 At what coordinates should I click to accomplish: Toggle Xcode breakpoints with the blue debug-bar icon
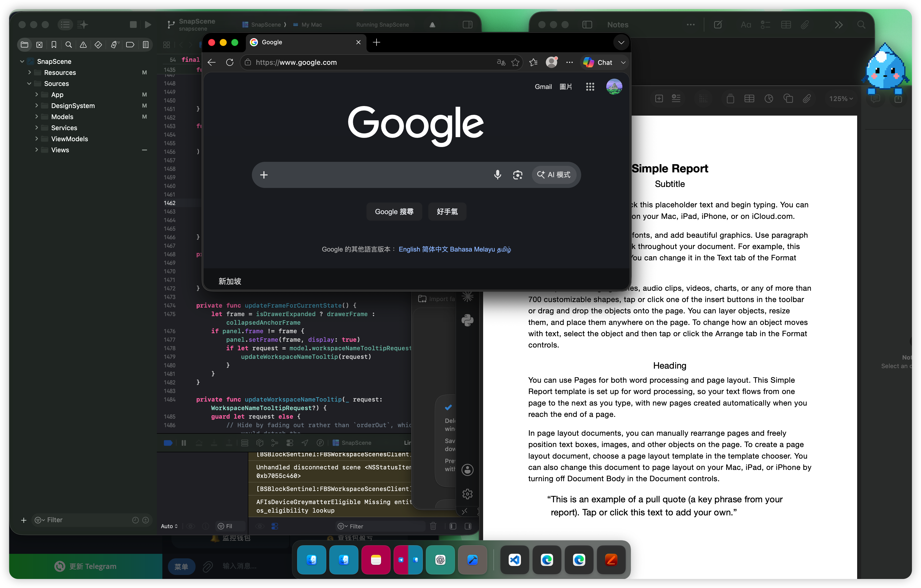pyautogui.click(x=168, y=443)
